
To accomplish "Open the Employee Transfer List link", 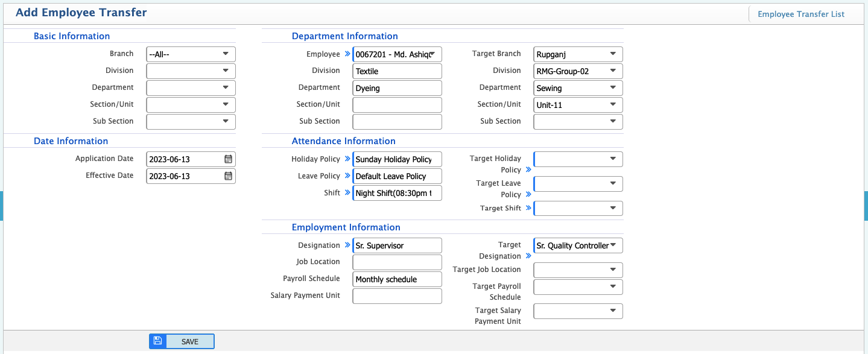I will pyautogui.click(x=800, y=14).
